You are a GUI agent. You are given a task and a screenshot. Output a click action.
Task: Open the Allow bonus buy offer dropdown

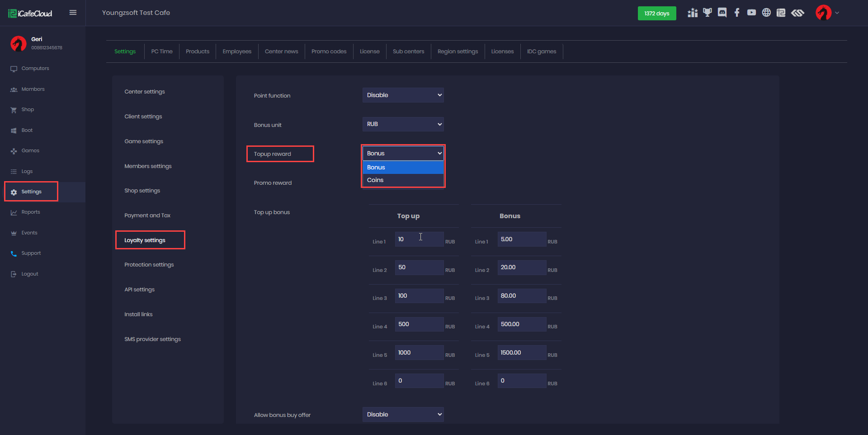click(x=403, y=415)
